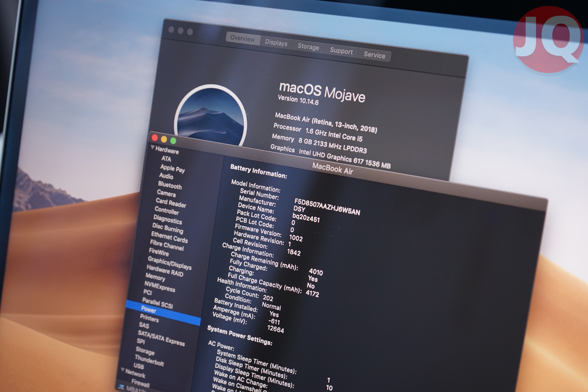Click the serial number value "F5D8507AAZHJ6W5AN"
Image resolution: width=588 pixels, height=392 pixels.
327,206
